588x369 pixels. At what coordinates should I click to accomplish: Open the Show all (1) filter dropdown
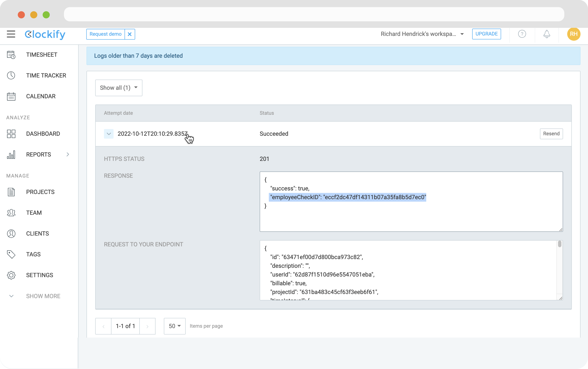point(119,88)
